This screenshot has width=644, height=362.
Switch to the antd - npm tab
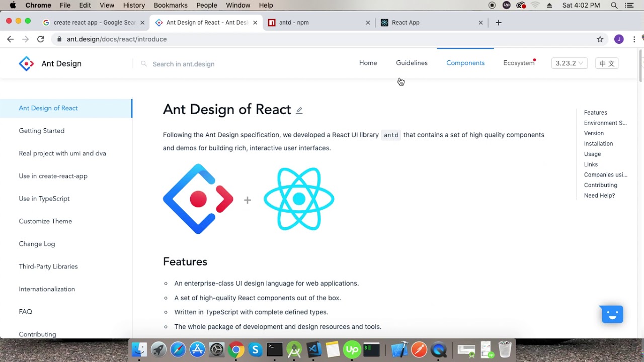[x=319, y=23]
